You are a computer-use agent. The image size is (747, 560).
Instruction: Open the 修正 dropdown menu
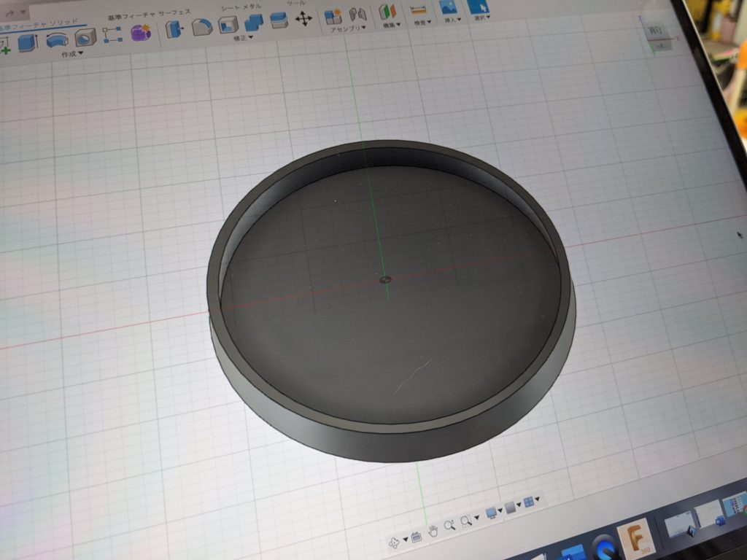244,38
